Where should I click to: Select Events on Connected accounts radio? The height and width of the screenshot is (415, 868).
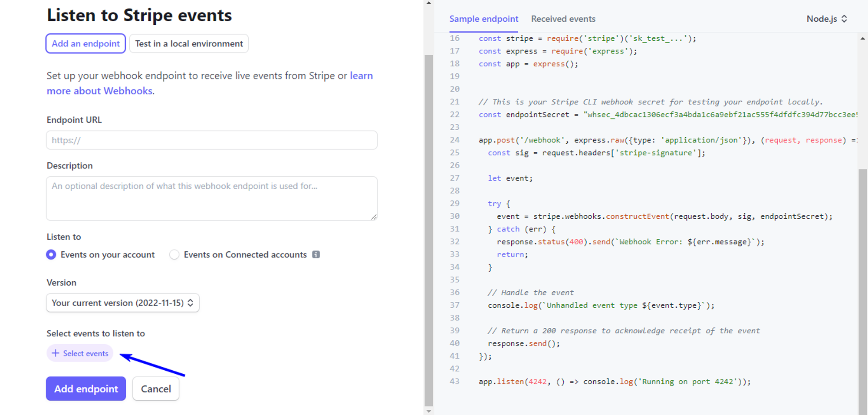click(174, 254)
